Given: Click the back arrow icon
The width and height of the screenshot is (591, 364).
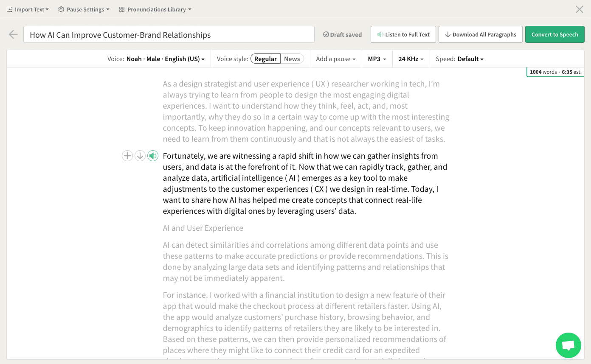Looking at the screenshot, I should coord(13,35).
